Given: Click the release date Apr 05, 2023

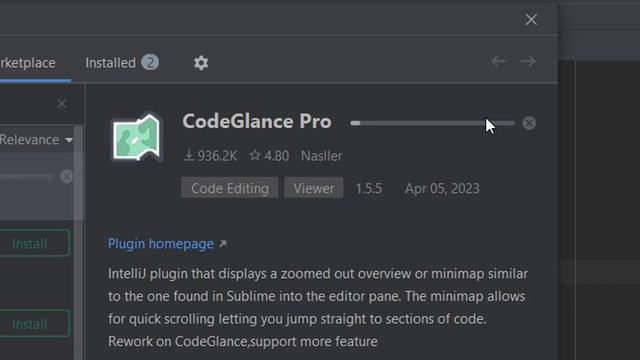Looking at the screenshot, I should tap(442, 188).
